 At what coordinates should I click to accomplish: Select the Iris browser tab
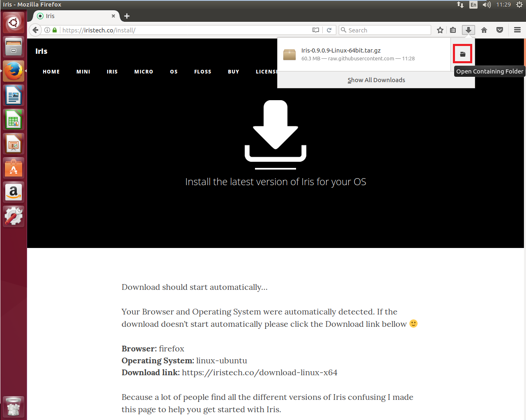click(76, 16)
